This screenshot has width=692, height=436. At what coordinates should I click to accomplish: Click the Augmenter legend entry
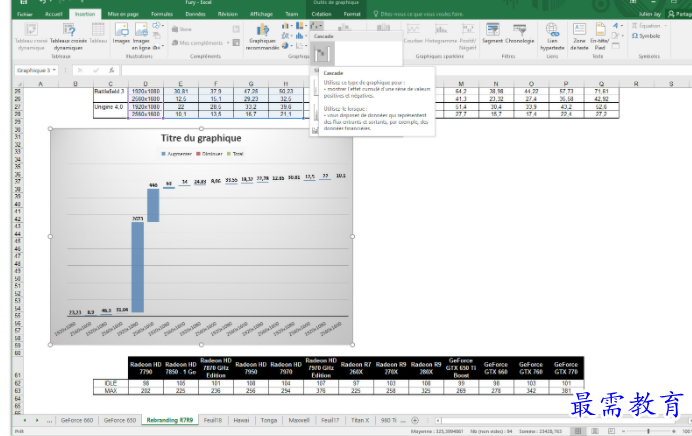[x=177, y=154]
